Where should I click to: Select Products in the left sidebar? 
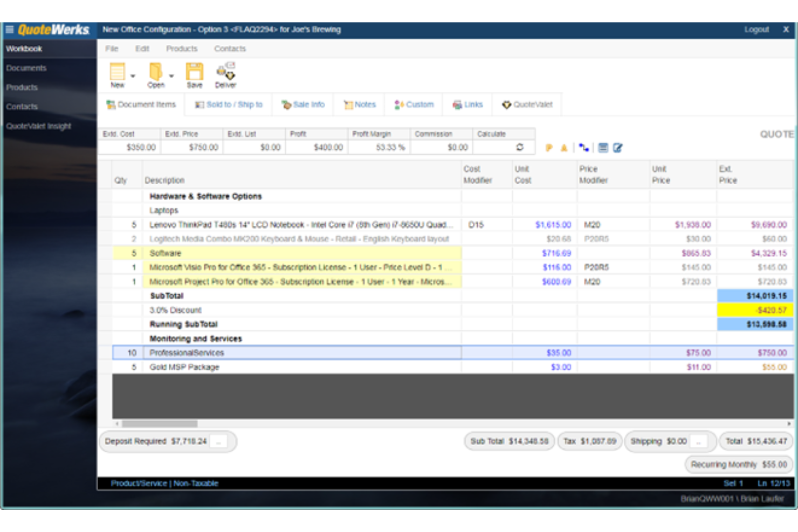coord(50,87)
